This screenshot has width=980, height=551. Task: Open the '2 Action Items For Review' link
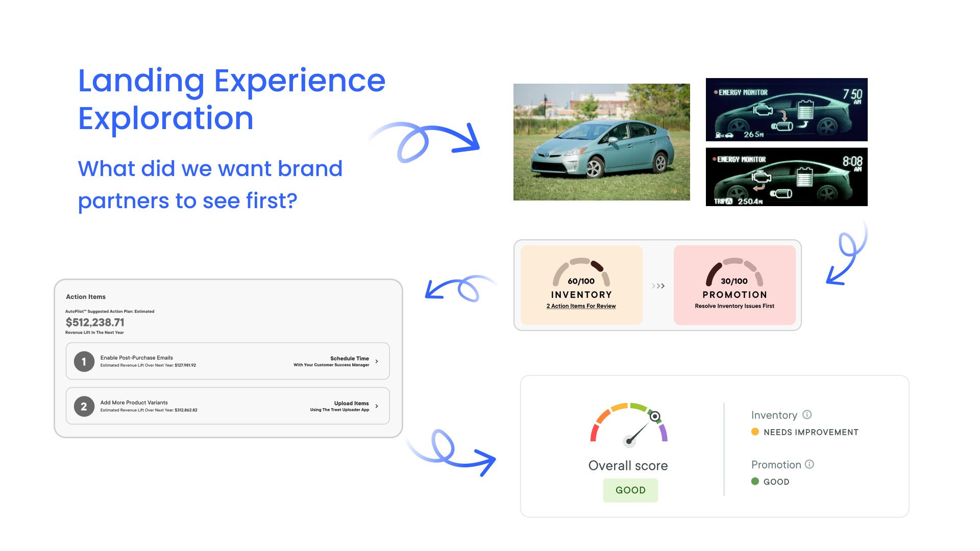(x=581, y=306)
